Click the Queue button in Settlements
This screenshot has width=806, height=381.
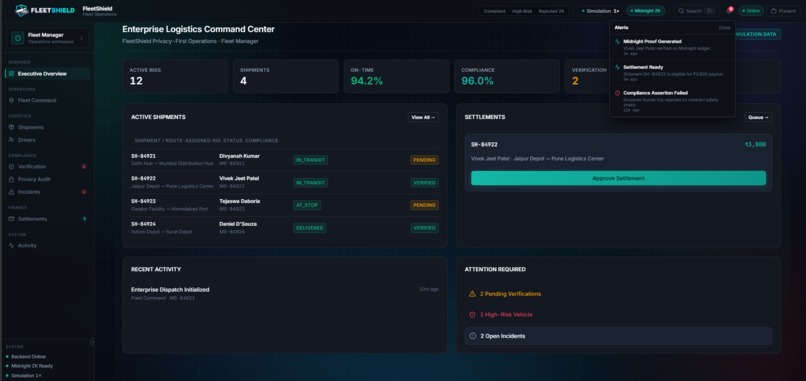click(758, 117)
